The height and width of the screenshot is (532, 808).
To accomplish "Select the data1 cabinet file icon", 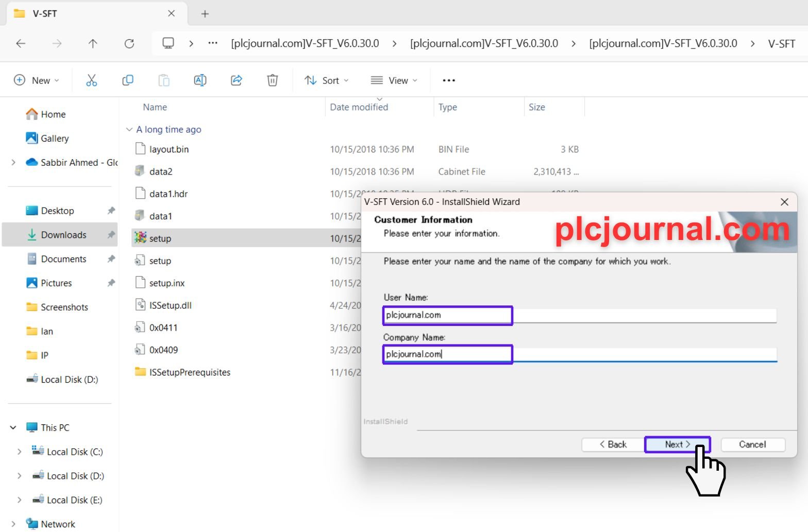I will tap(140, 215).
